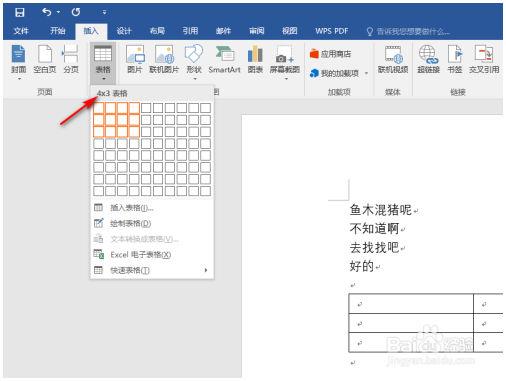Open the 视图 tab

tap(289, 31)
